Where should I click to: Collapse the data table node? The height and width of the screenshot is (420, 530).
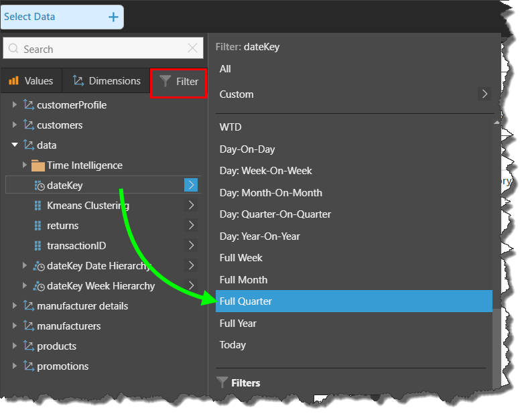15,145
